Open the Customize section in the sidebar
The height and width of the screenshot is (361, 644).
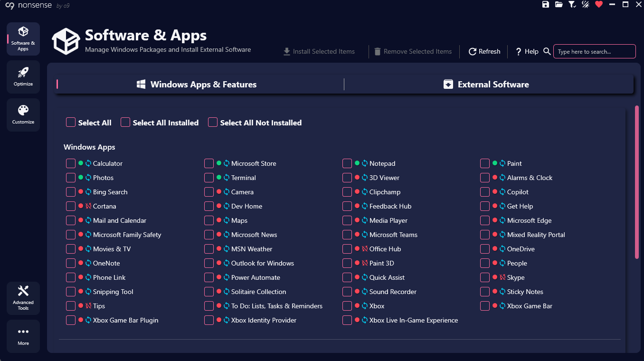23,114
